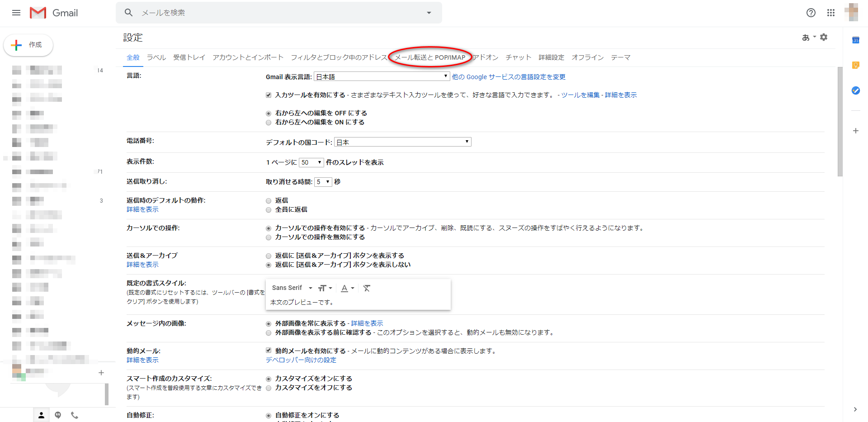Image resolution: width=868 pixels, height=422 pixels.
Task: Open Google Keep in side panel
Action: pos(855,65)
